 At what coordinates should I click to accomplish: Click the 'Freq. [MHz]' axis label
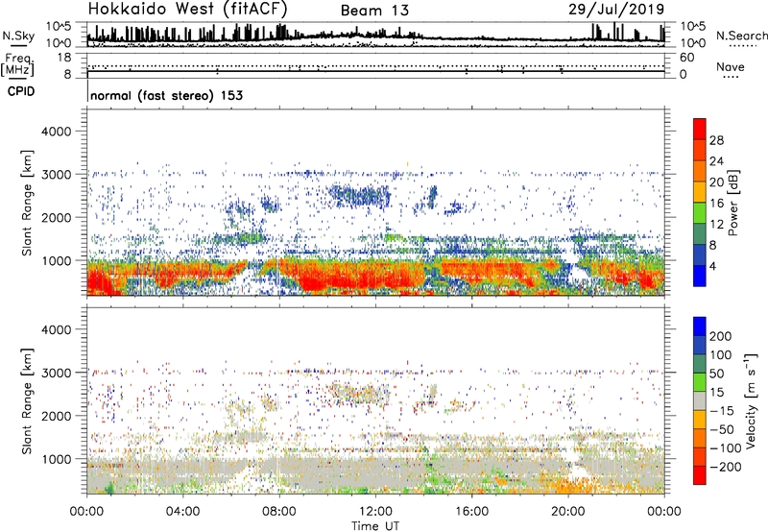(x=18, y=64)
